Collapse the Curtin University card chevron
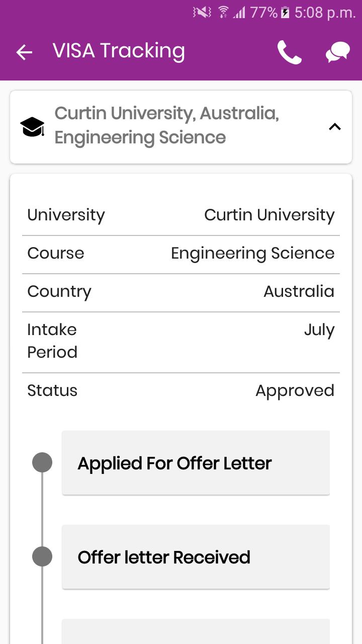362x644 pixels. click(x=335, y=127)
